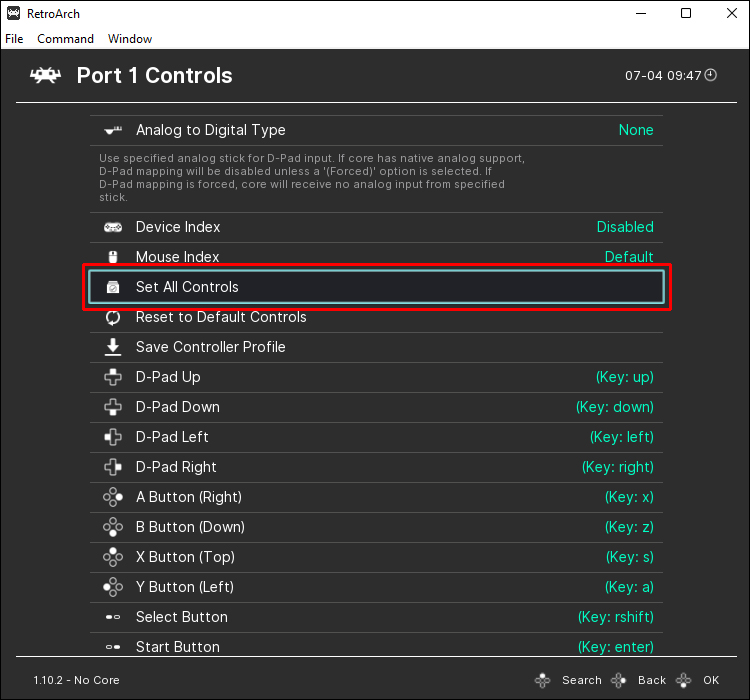Rebind X Button (Key: s)
This screenshot has height=700, width=750.
[376, 557]
